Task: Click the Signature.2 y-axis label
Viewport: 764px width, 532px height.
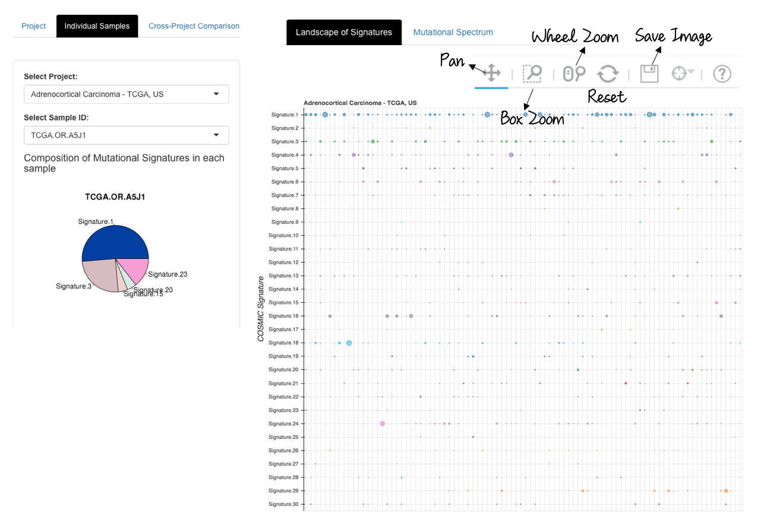Action: point(284,128)
